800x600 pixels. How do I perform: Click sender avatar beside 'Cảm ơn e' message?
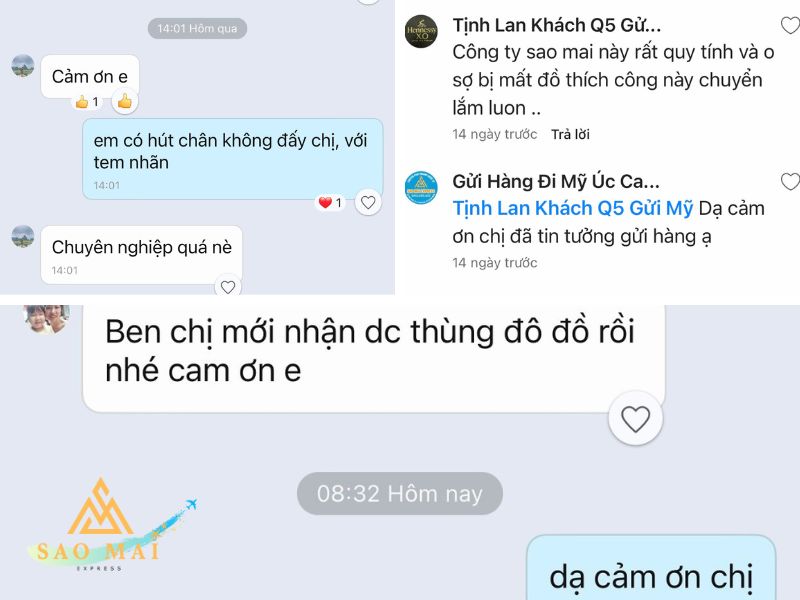(x=23, y=66)
